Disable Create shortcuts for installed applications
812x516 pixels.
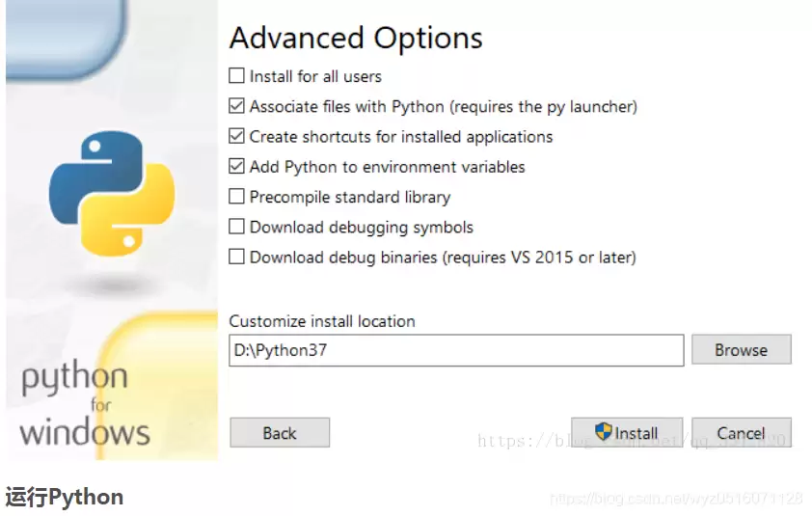coord(237,136)
